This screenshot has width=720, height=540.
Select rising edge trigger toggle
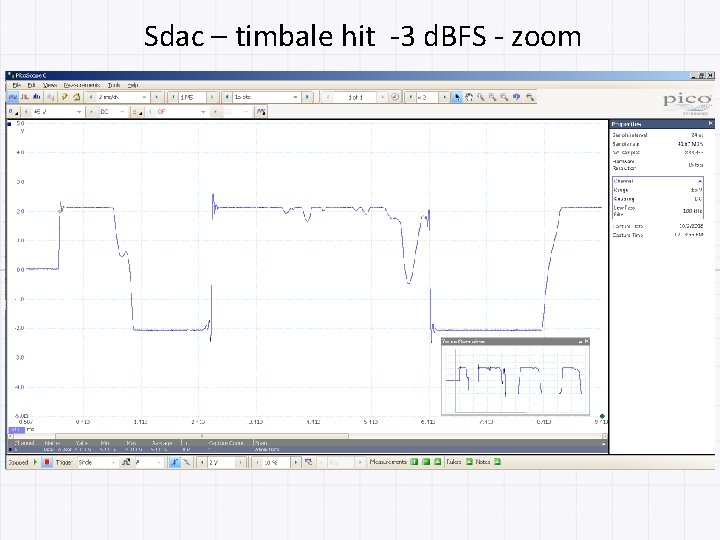174,462
